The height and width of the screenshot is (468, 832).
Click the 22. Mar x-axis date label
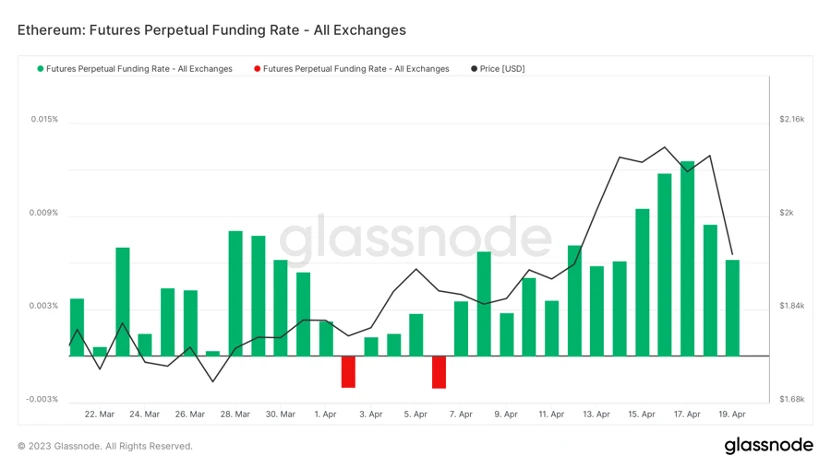(99, 414)
